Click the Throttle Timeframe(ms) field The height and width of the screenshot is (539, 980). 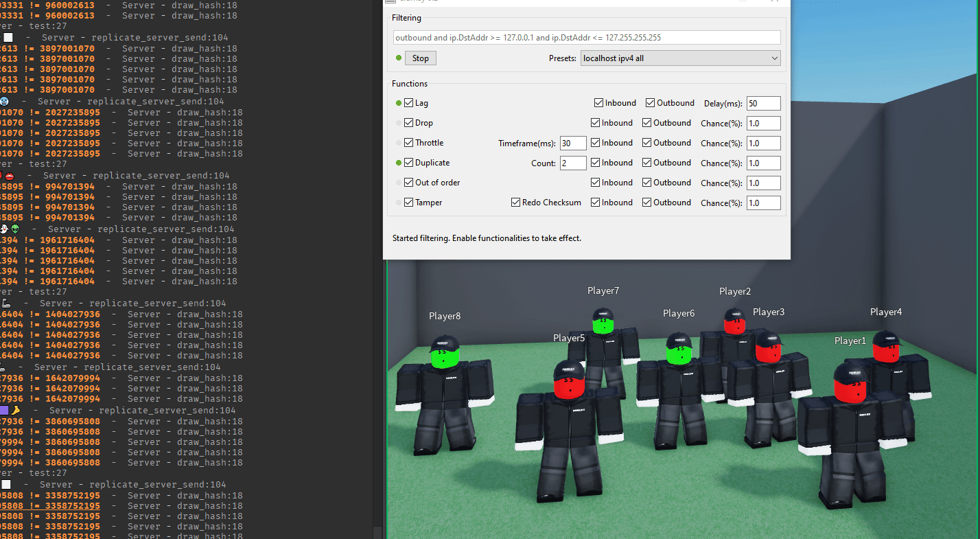(x=573, y=143)
